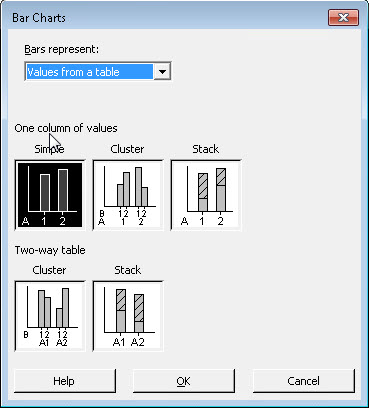Click the Cluster label under Two-way table
Viewport: 369px width, 408px height.
click(49, 270)
